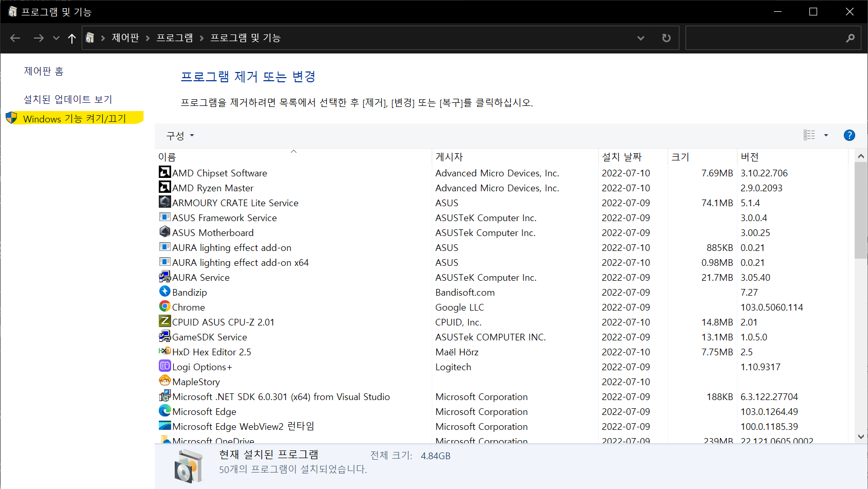This screenshot has width=868, height=489.
Task: Go up one folder level
Action: point(72,38)
